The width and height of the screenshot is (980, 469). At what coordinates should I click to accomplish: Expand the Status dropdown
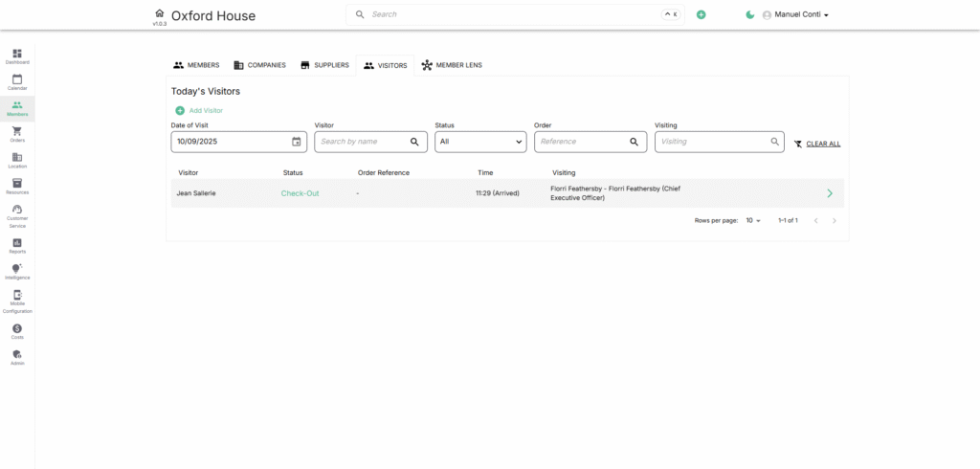(x=480, y=142)
